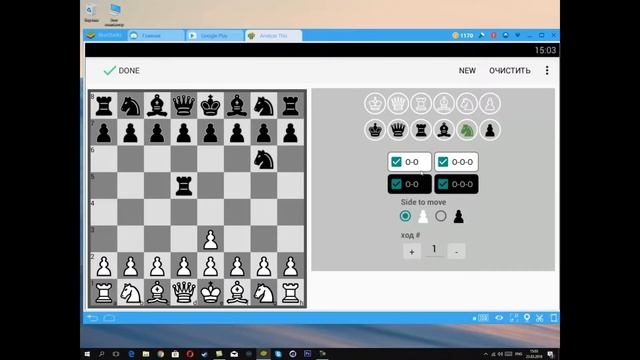Click the scissors screenshot icon
Screen dimensions: 640x360
point(540,318)
